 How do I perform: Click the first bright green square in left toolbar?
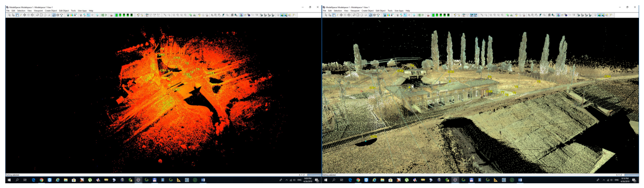[x=117, y=15]
